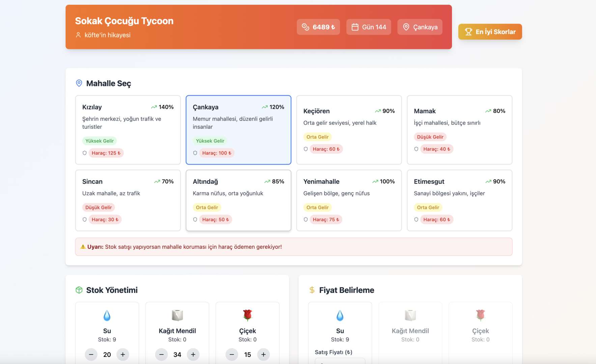Click the location pin icon beside Çankaya badge

tap(406, 27)
